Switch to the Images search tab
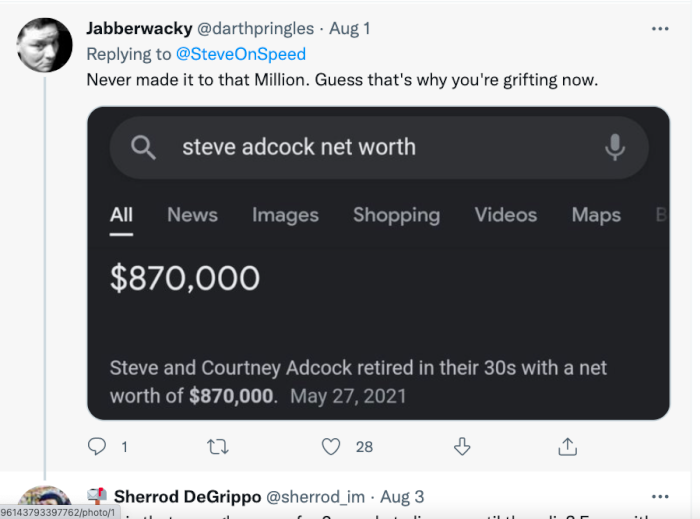The height and width of the screenshot is (519, 700). [285, 215]
